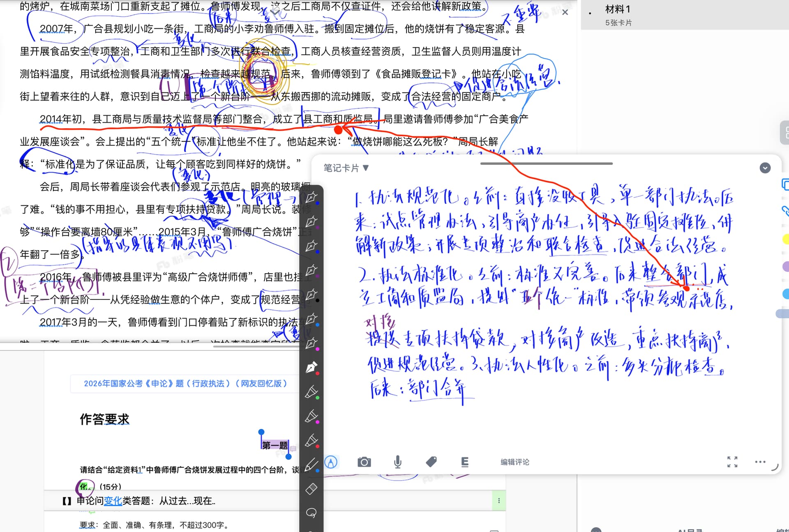
Task: Select the black dot pen tool
Action: (311, 295)
